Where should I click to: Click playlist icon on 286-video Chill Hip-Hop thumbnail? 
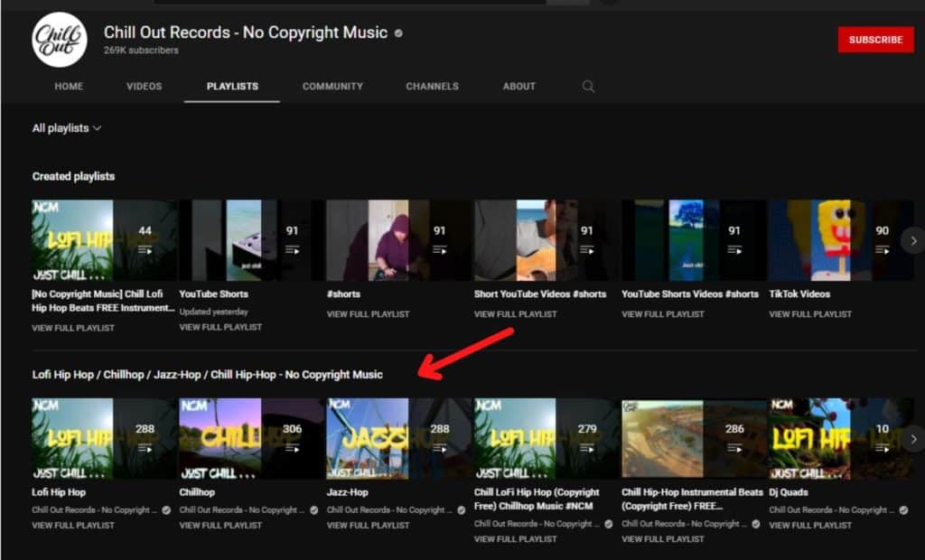[734, 449]
